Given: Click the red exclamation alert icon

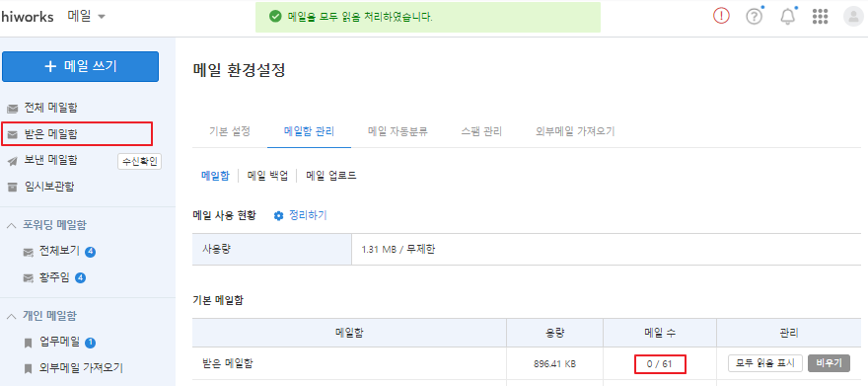Looking at the screenshot, I should [721, 17].
